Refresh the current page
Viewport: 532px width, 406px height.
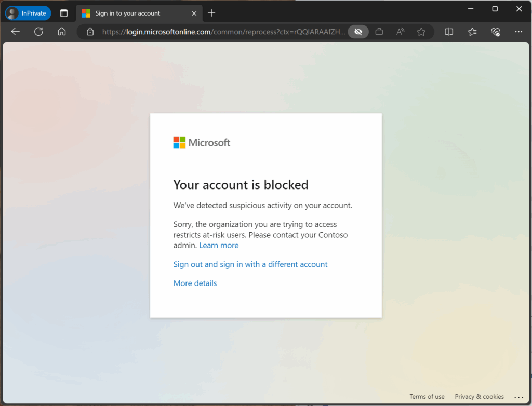[x=38, y=32]
